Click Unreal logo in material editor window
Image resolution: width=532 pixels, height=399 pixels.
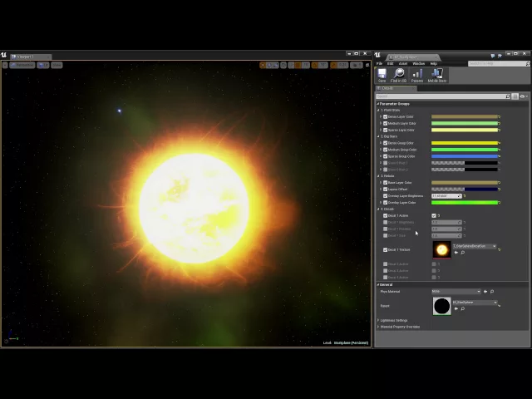377,56
